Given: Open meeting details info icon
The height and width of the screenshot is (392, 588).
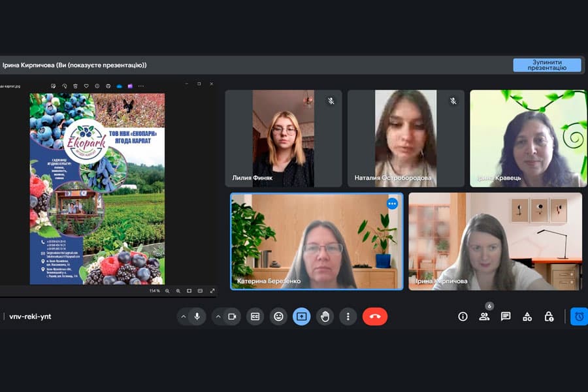Looking at the screenshot, I should coord(463,317).
